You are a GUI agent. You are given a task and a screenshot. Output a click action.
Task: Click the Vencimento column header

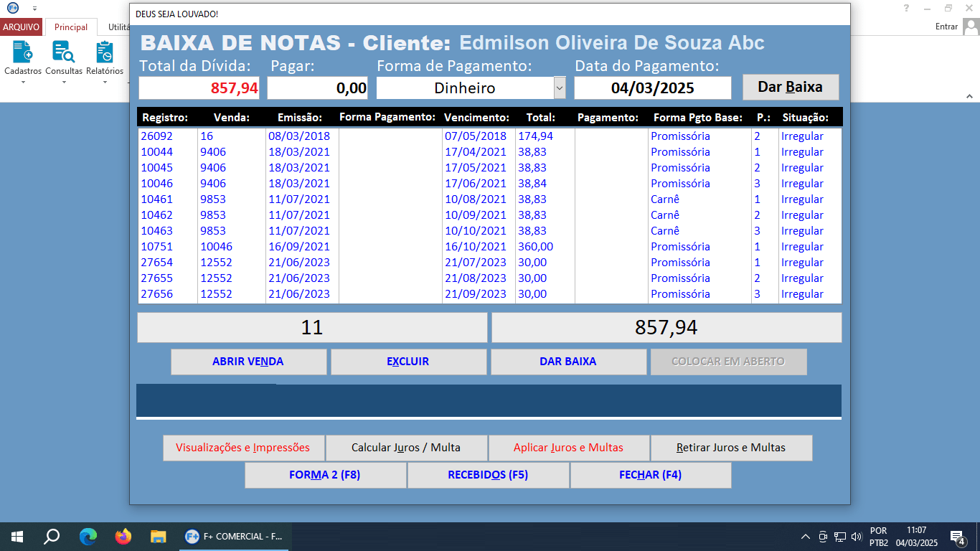click(476, 118)
